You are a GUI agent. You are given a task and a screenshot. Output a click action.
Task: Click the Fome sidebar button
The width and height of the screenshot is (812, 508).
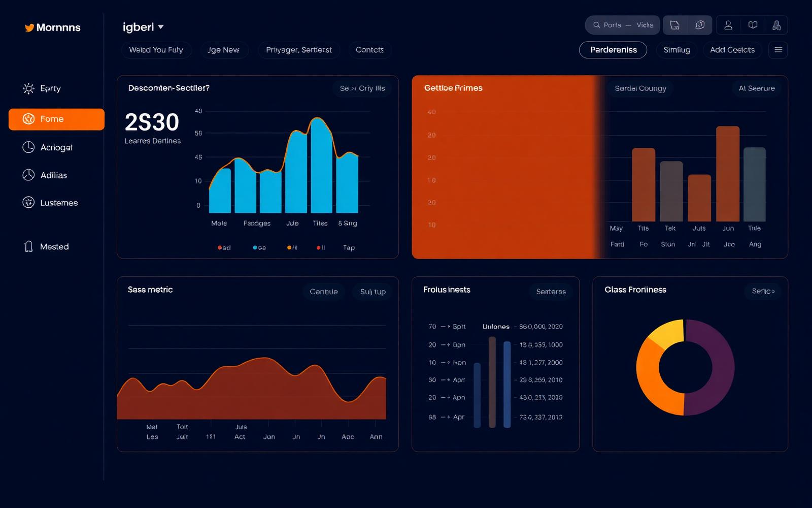[x=56, y=119]
